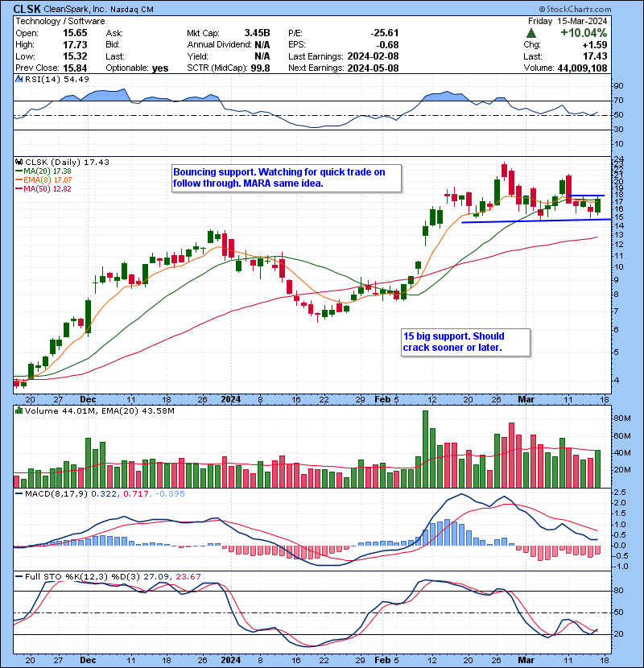Screen dimensions: 644x668
Task: Click the '15 big support' annotation box
Action: click(x=466, y=342)
